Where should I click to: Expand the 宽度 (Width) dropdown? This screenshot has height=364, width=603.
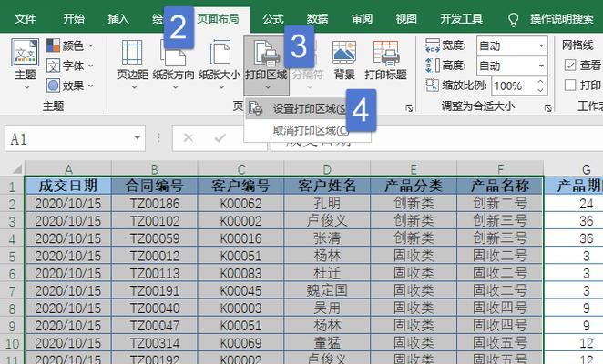point(541,45)
